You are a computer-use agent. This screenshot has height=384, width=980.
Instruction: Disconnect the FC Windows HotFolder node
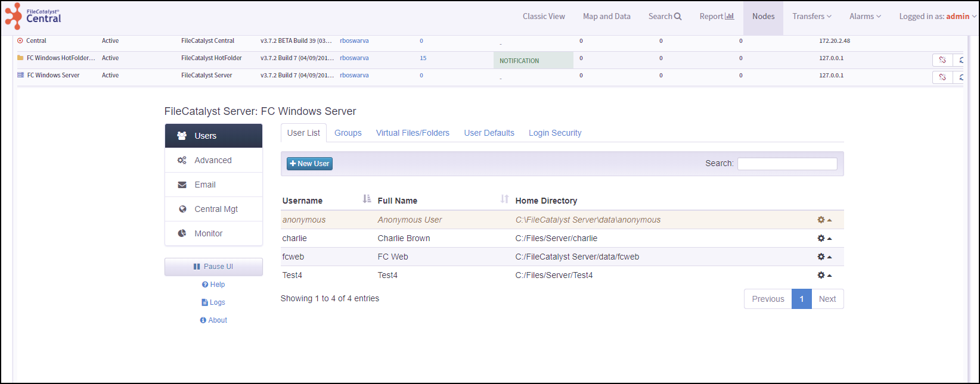(x=942, y=60)
